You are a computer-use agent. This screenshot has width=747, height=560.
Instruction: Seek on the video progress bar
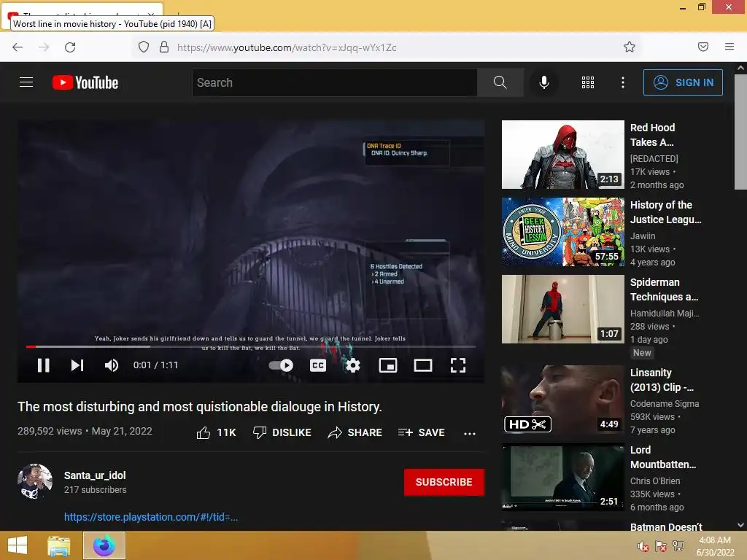pyautogui.click(x=251, y=346)
